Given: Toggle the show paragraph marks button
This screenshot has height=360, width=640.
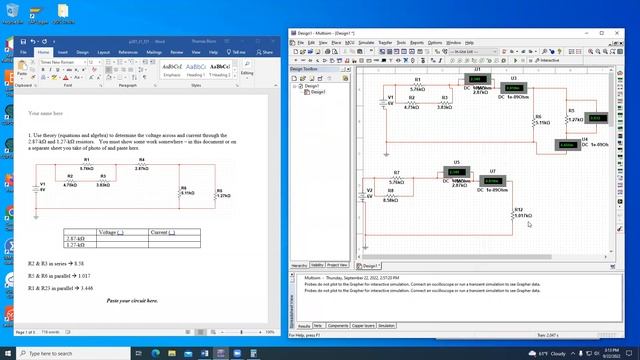Looking at the screenshot, I should [144, 77].
